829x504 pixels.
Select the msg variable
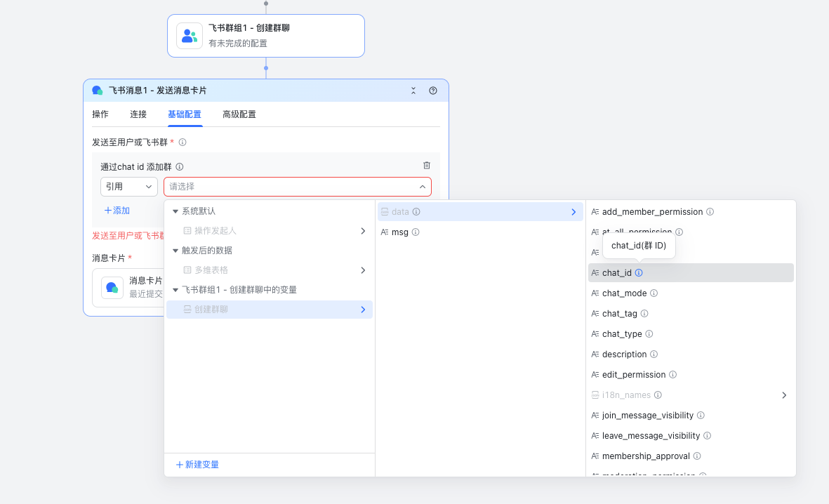pos(399,232)
